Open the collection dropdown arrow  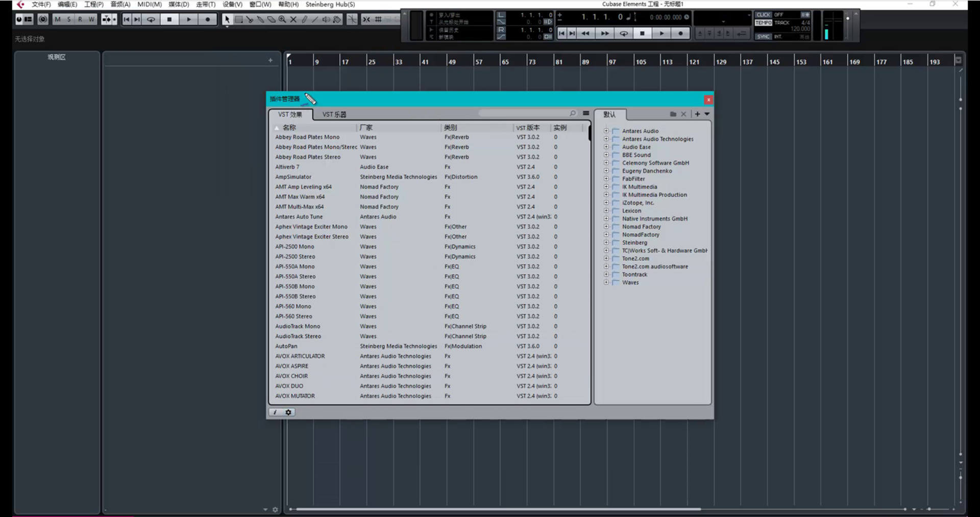pos(707,114)
